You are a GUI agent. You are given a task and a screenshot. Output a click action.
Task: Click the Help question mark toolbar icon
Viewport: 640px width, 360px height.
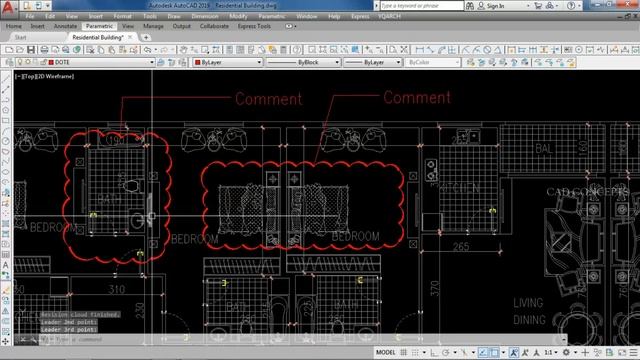297,50
